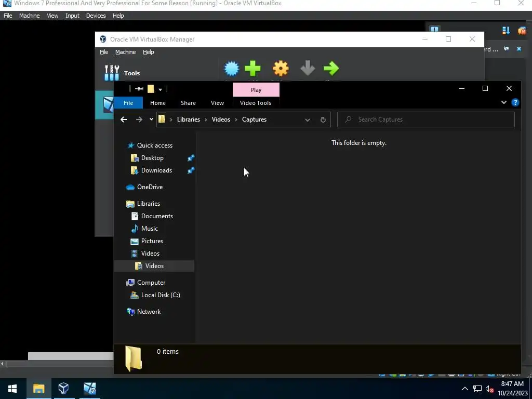Open Settings via the orange gear icon

pyautogui.click(x=281, y=69)
